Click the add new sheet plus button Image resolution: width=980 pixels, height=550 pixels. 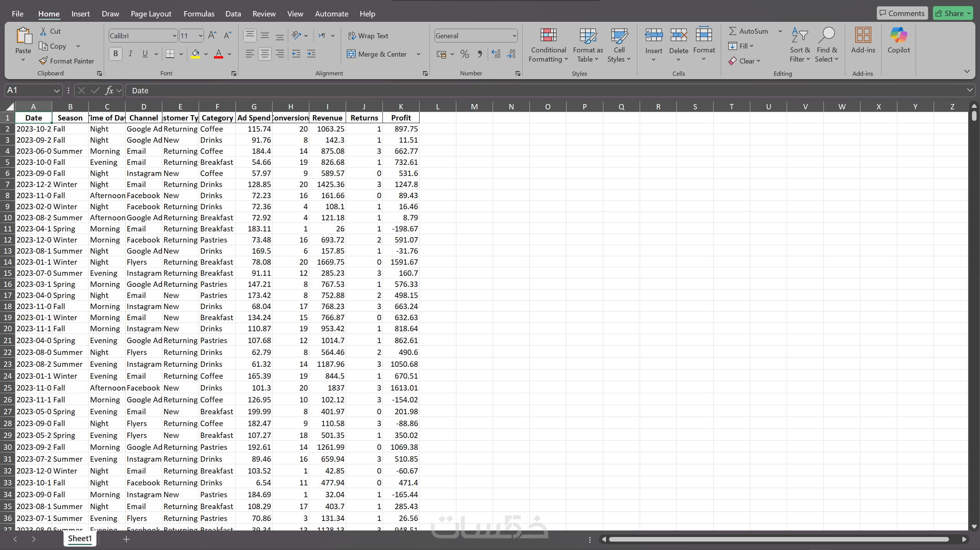tap(126, 539)
